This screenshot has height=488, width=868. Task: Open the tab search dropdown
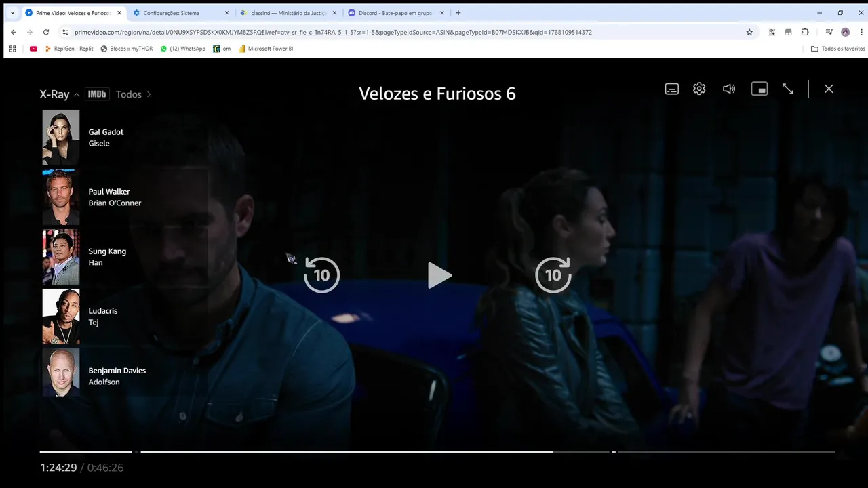12,13
